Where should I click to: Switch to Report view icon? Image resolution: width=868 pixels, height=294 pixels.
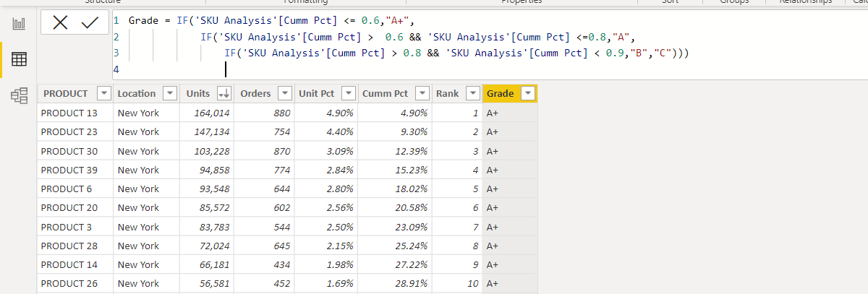click(x=19, y=24)
